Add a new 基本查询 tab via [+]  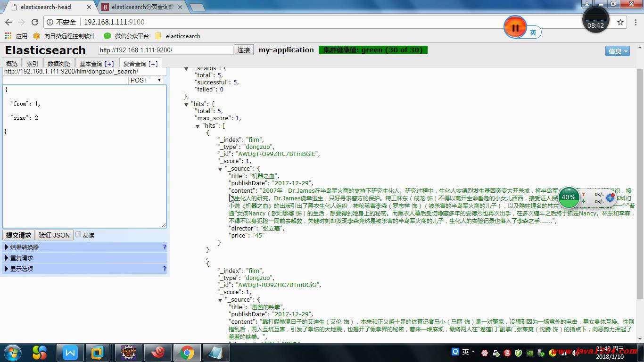(x=109, y=64)
